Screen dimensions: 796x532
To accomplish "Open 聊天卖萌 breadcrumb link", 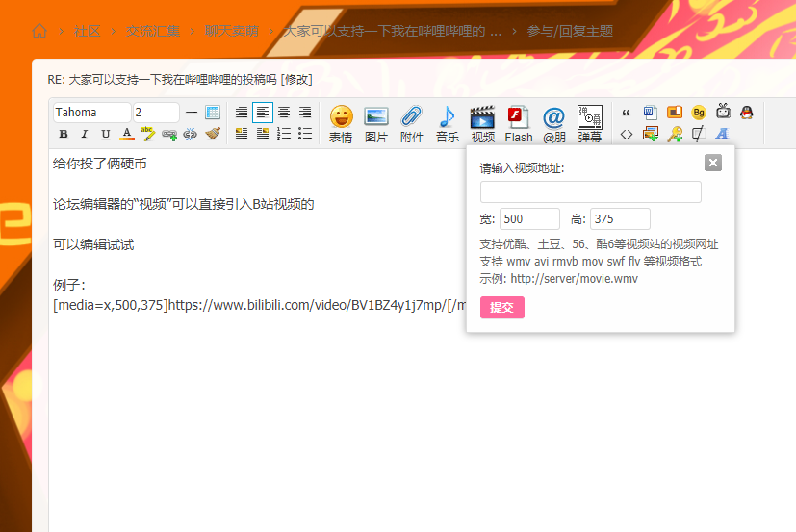I will point(231,31).
